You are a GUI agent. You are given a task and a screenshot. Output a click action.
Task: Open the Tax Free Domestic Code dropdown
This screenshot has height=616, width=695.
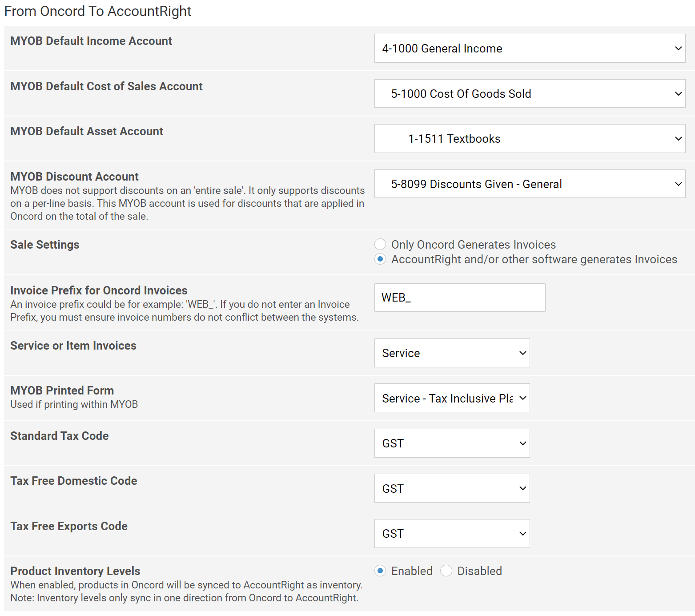pyautogui.click(x=452, y=488)
